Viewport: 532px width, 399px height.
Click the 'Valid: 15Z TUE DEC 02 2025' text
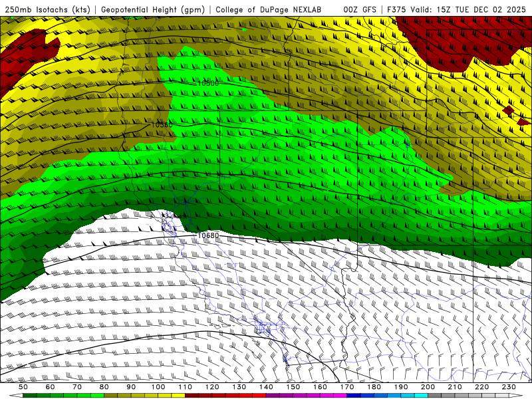coord(468,9)
